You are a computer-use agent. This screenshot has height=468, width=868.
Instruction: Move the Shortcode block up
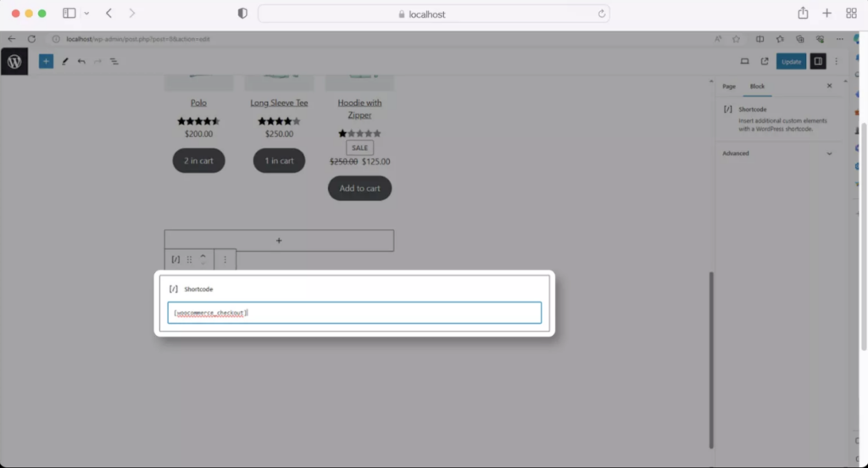pyautogui.click(x=203, y=255)
